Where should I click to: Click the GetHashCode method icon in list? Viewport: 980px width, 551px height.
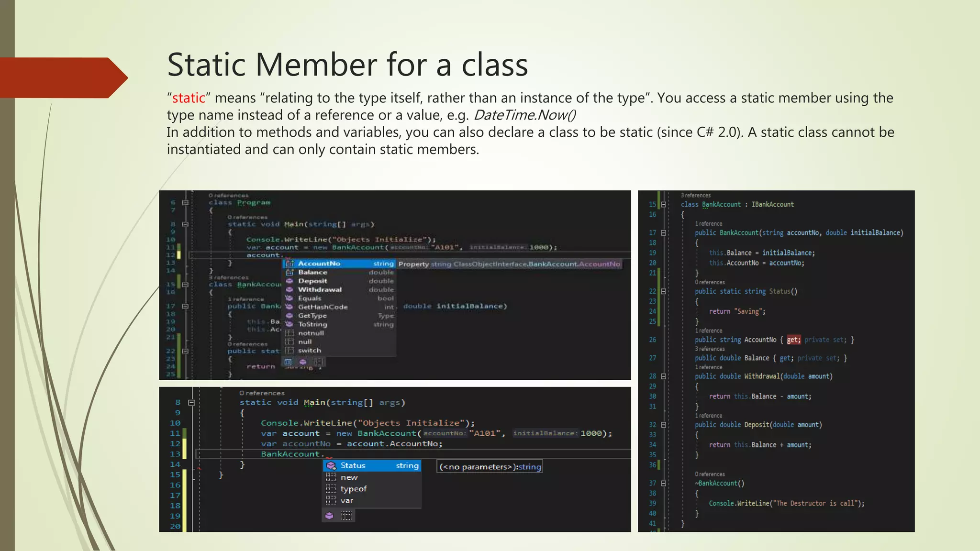(289, 307)
